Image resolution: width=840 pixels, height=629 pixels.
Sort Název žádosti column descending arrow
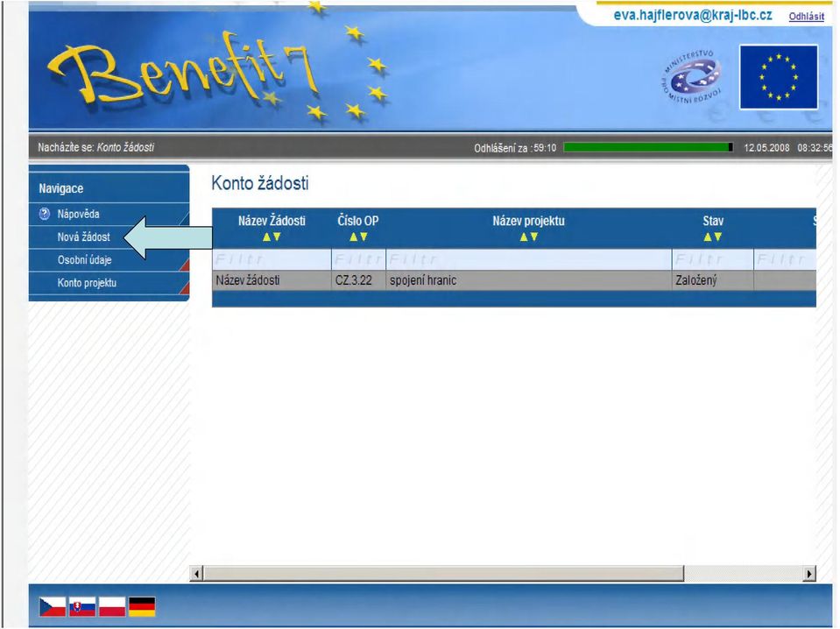point(277,237)
